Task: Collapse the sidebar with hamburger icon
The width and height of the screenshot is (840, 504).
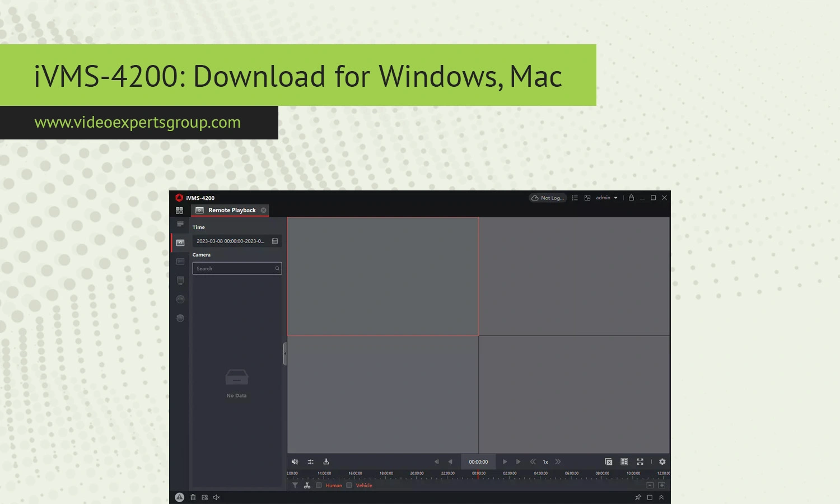Action: pyautogui.click(x=180, y=224)
